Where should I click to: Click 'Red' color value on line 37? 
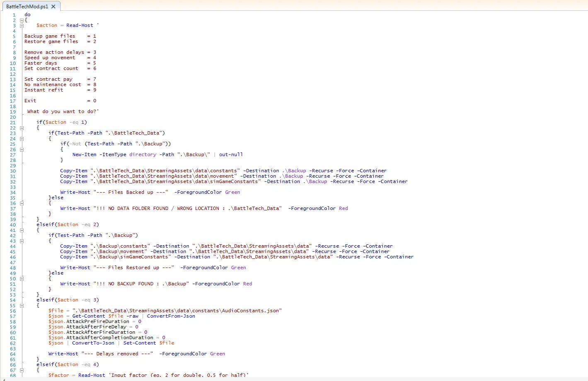coord(344,208)
